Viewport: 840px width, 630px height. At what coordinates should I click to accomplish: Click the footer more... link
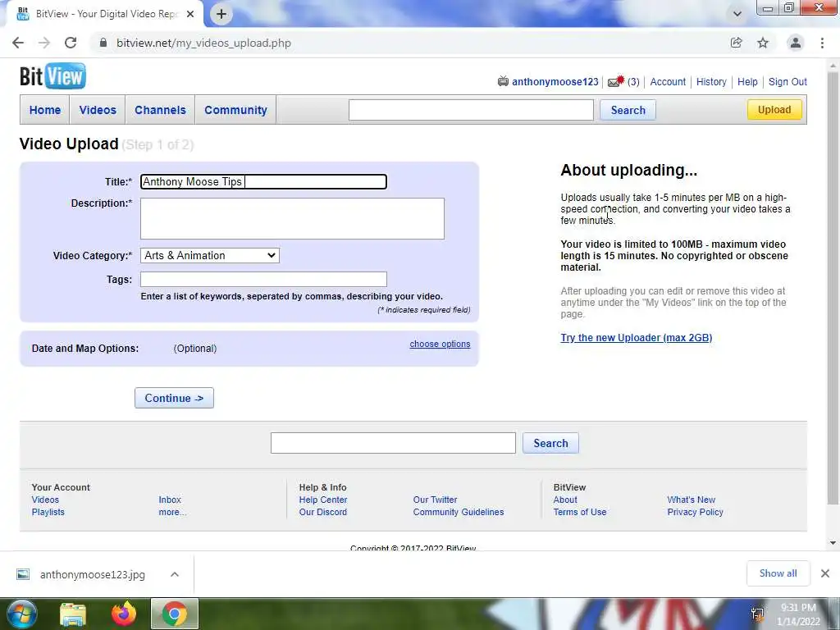(x=172, y=512)
